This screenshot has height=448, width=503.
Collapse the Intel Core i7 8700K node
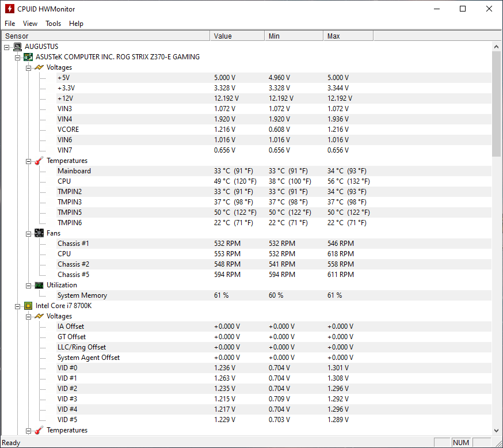(x=18, y=306)
